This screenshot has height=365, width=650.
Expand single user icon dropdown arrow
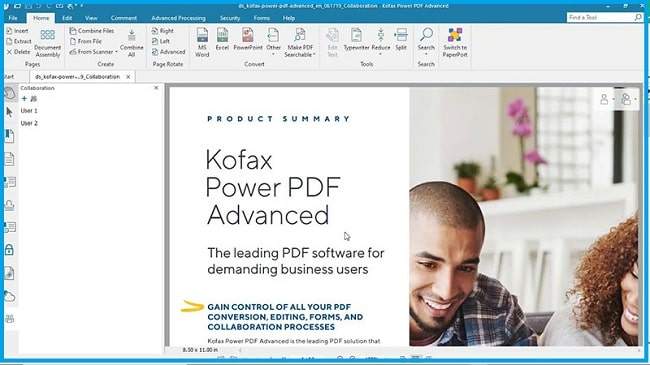click(614, 100)
